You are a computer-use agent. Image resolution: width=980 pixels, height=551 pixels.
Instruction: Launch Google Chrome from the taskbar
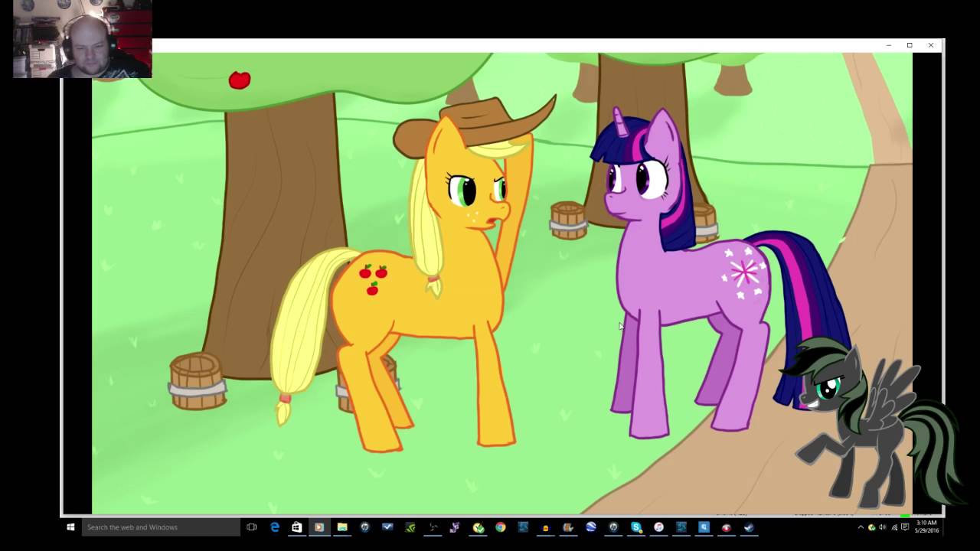[500, 527]
